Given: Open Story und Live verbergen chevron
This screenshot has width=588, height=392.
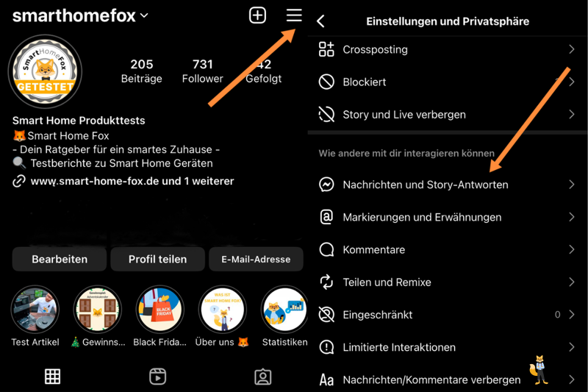Looking at the screenshot, I should [571, 115].
